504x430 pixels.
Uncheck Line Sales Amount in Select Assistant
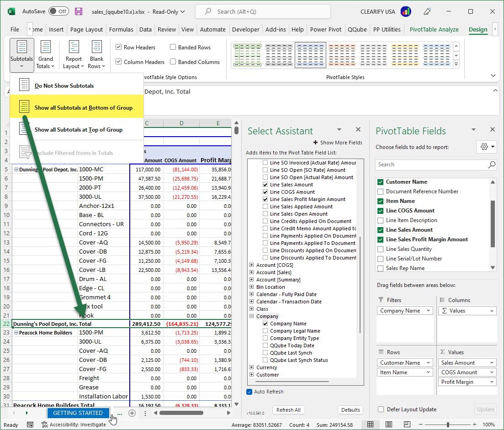tap(265, 185)
